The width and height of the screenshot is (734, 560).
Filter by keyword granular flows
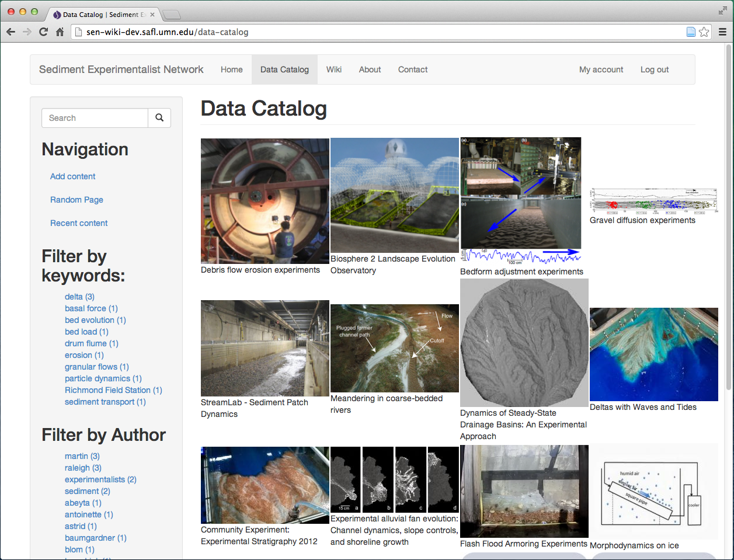click(x=97, y=367)
